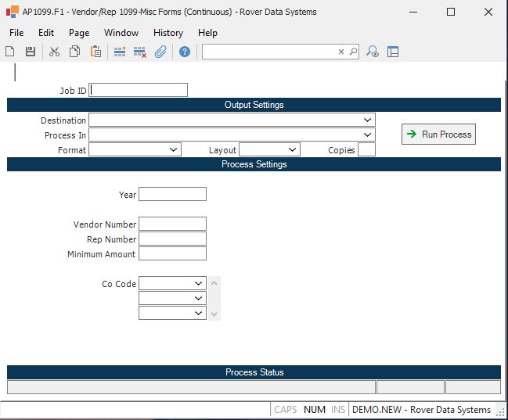
Task: Clear the toolbar search box with the X
Action: 341,52
